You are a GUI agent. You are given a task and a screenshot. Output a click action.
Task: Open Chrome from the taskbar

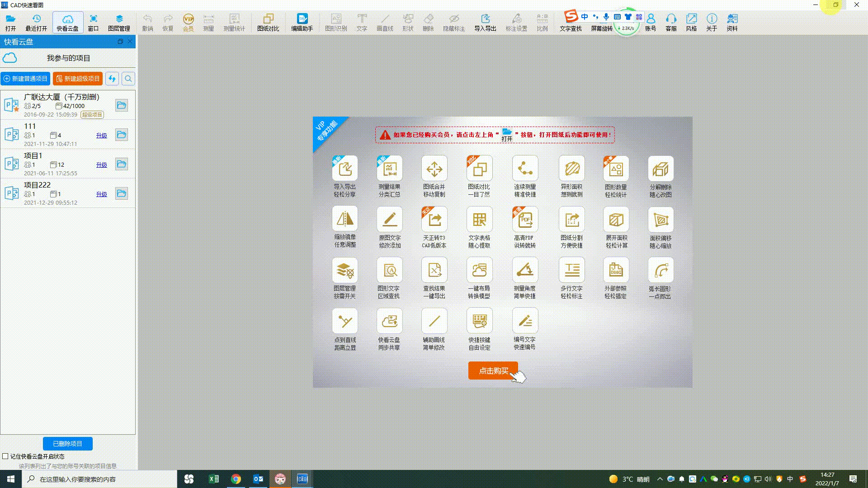236,479
